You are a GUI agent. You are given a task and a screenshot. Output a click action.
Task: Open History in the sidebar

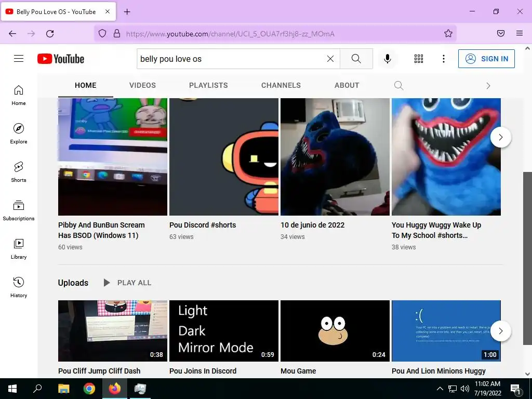[x=19, y=287]
